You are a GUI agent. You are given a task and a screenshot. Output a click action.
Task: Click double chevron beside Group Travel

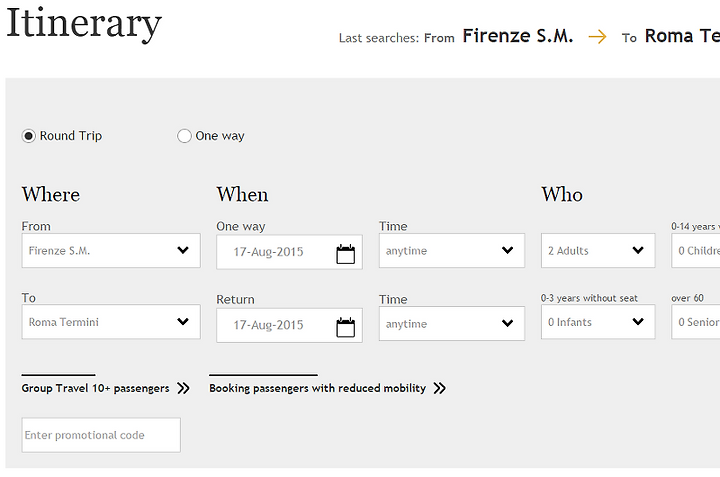pos(183,388)
